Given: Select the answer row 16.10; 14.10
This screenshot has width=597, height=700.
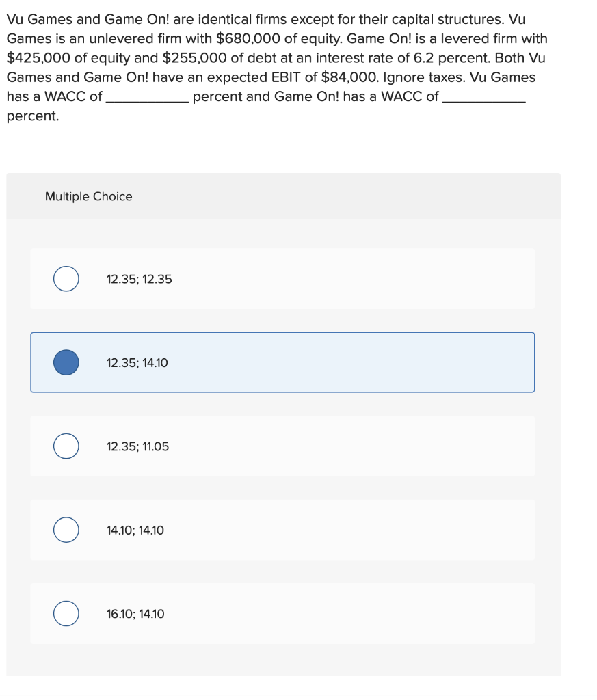Looking at the screenshot, I should [282, 613].
